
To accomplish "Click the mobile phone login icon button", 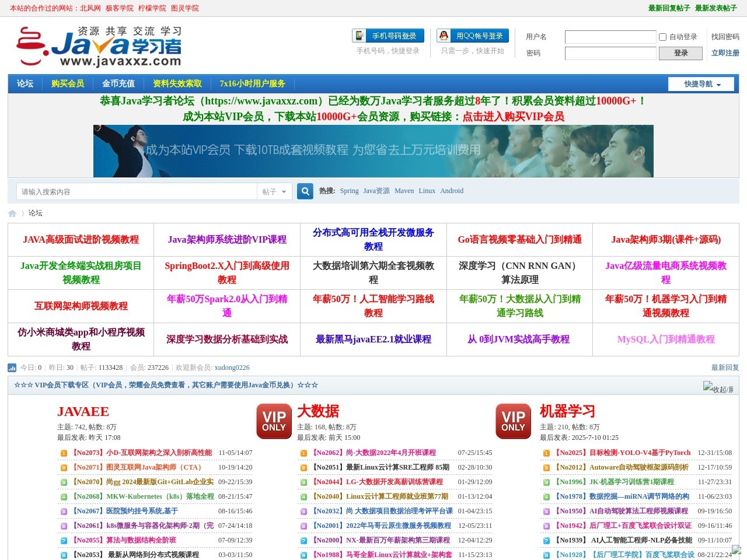I will tap(388, 36).
